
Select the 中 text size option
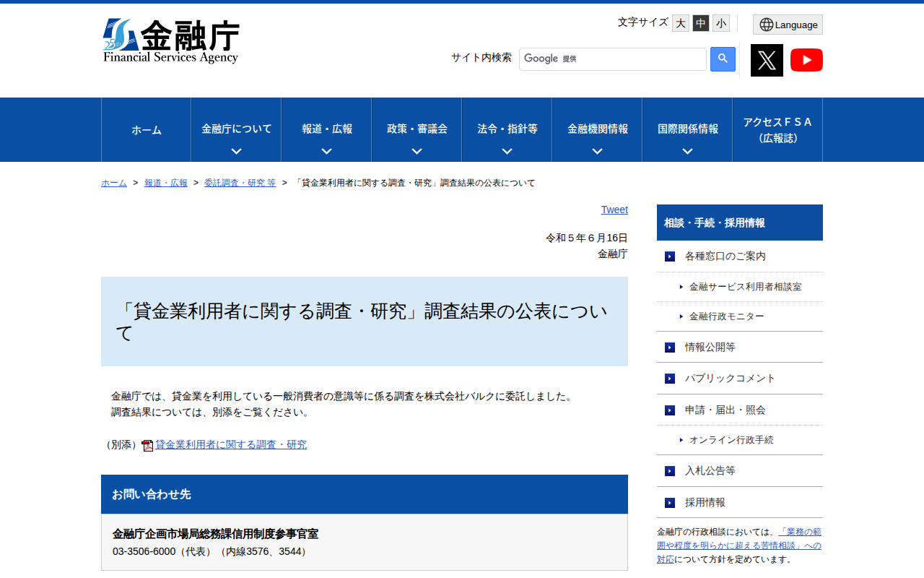click(700, 23)
